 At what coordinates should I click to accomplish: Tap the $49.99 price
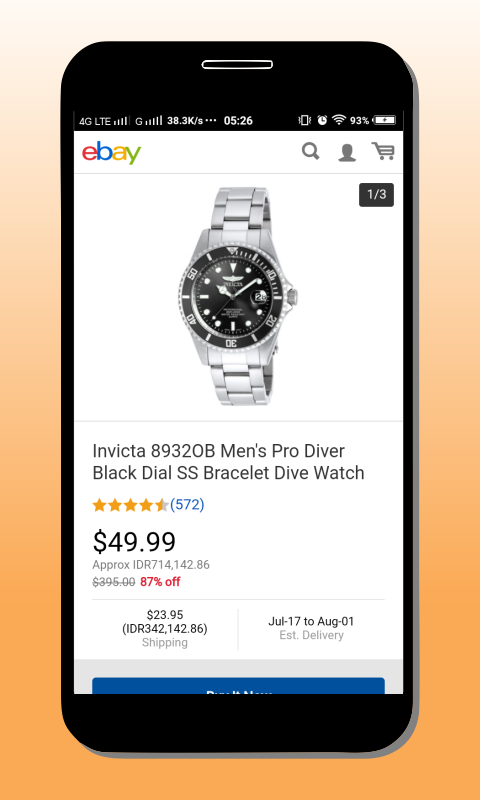tap(134, 542)
